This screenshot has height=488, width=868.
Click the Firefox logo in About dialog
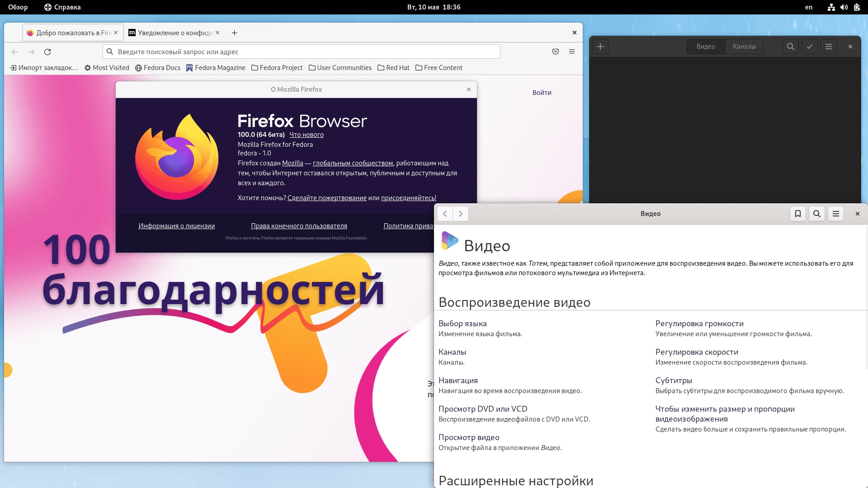point(177,156)
